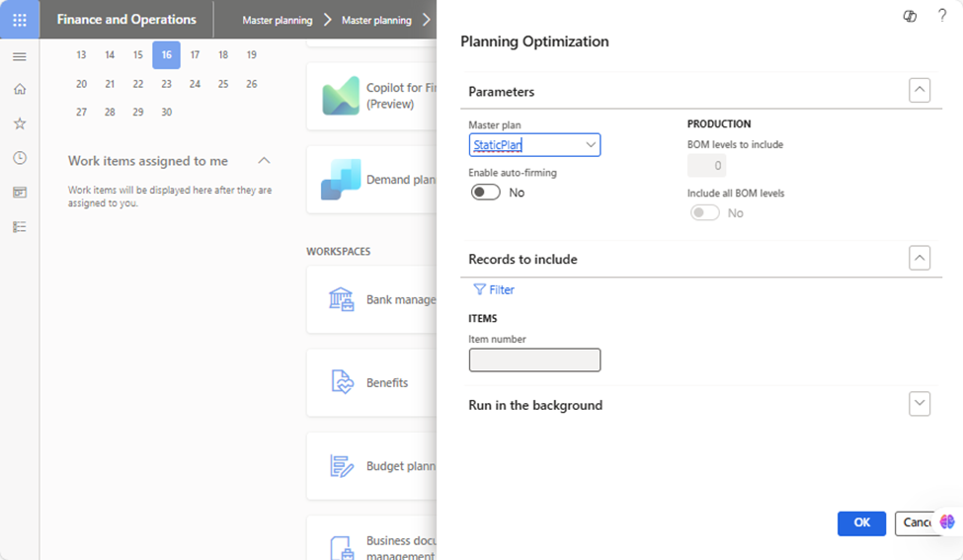This screenshot has height=560, width=963.
Task: Toggle Include all BOM levels switch
Action: point(704,213)
